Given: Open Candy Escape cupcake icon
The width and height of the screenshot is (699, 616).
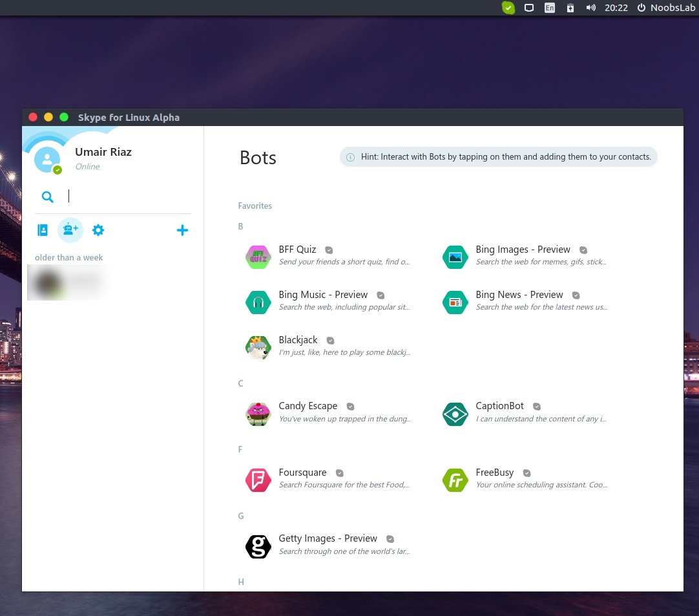Looking at the screenshot, I should coord(258,414).
